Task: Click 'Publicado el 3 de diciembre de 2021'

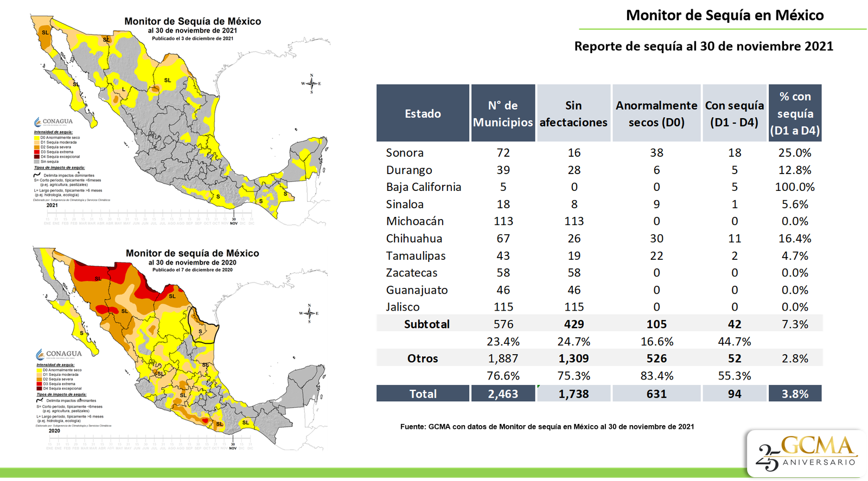Action: click(193, 39)
